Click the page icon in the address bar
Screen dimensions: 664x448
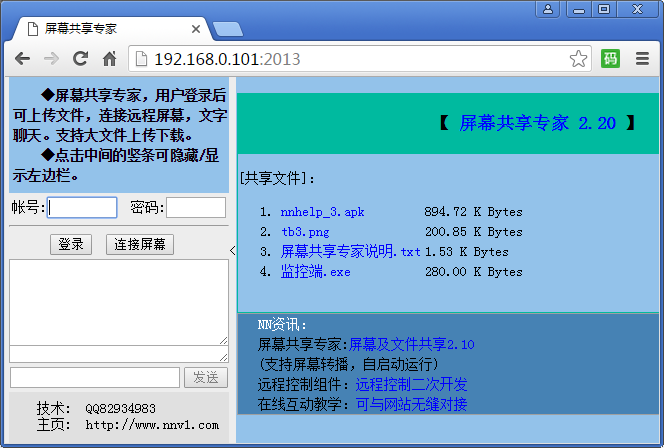141,59
